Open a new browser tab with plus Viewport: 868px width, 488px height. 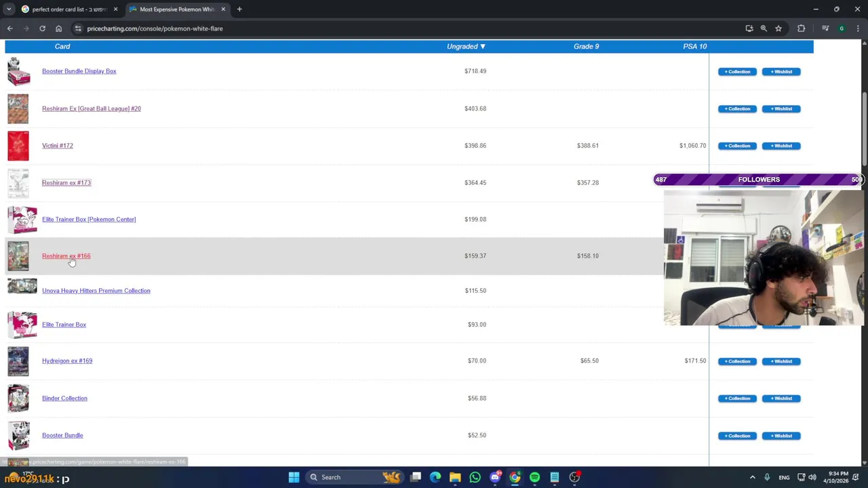tap(239, 9)
